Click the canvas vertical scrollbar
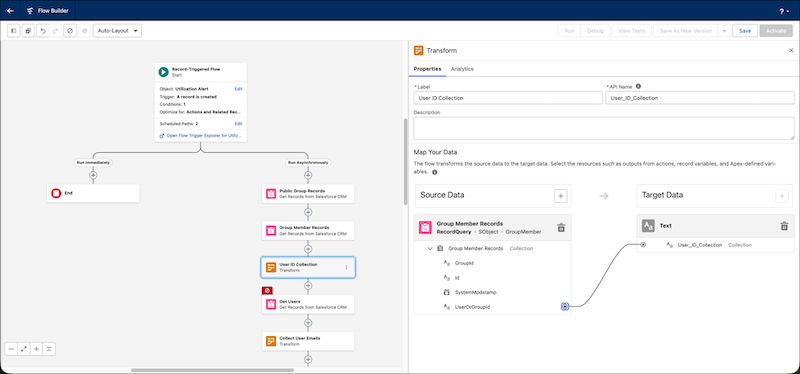 tap(406, 162)
